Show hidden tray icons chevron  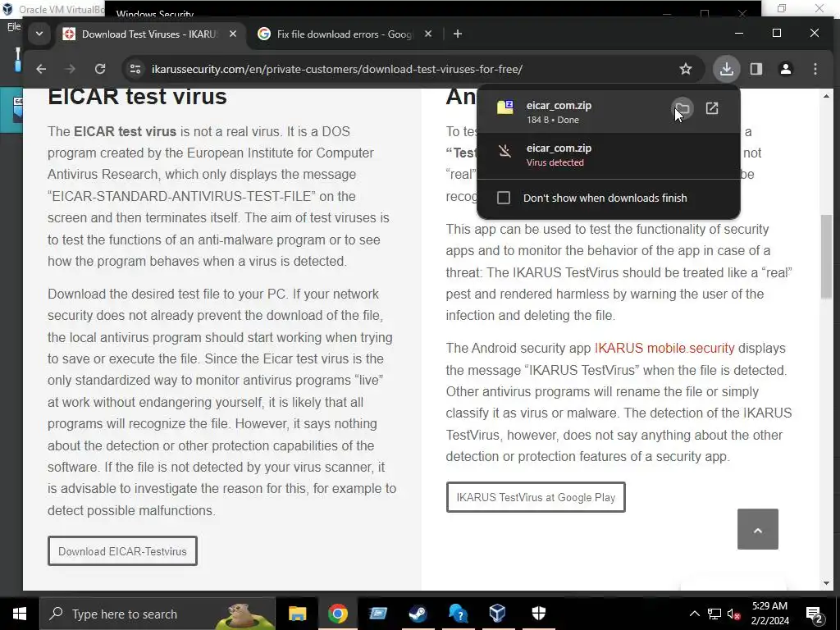point(694,614)
